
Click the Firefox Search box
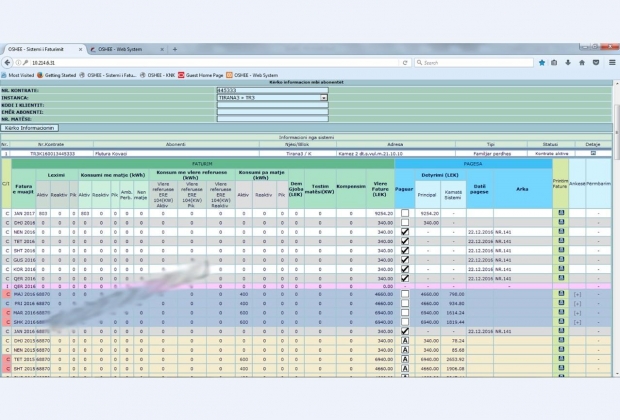click(x=475, y=62)
